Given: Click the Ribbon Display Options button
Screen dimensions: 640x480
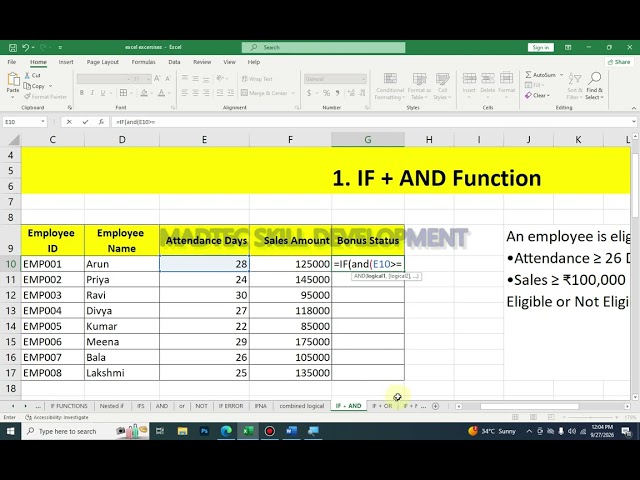Looking at the screenshot, I should coord(568,47).
